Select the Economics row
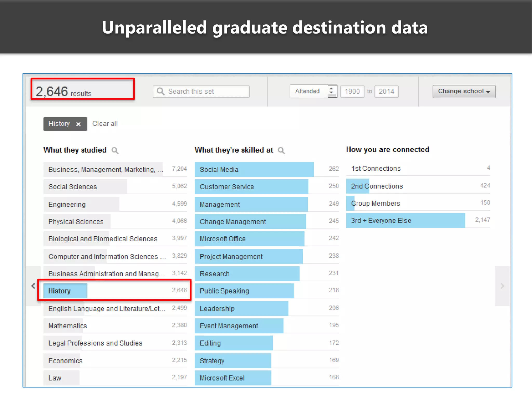532x399 pixels. coord(115,361)
